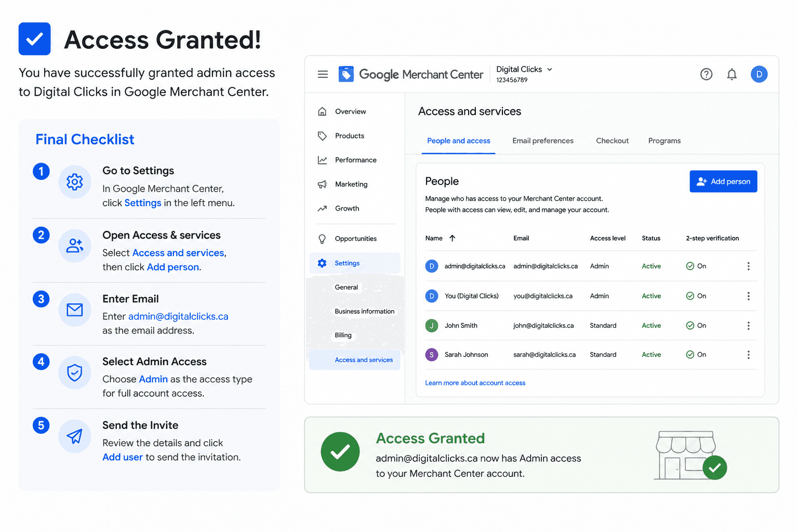
Task: Click Sarah Johnson's purple S avatar
Action: point(432,355)
